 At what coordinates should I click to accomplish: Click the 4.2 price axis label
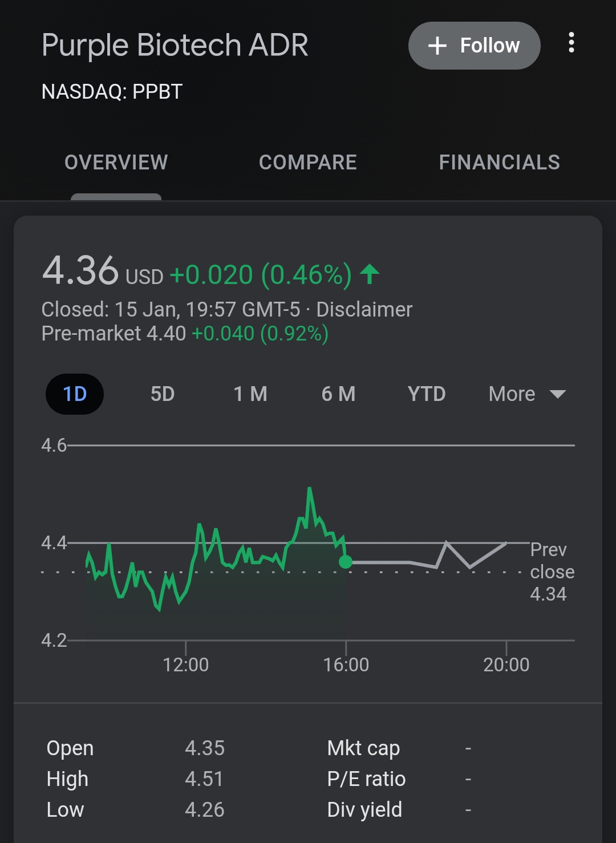(x=54, y=641)
